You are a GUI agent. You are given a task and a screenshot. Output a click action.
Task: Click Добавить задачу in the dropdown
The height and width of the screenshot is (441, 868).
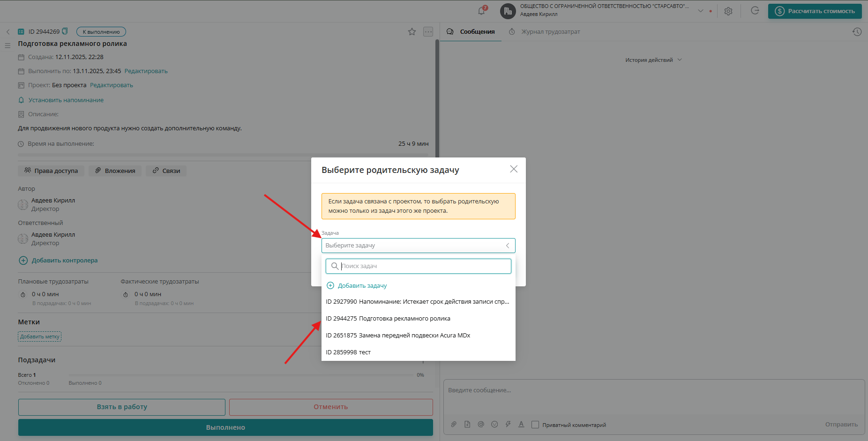[x=362, y=285]
